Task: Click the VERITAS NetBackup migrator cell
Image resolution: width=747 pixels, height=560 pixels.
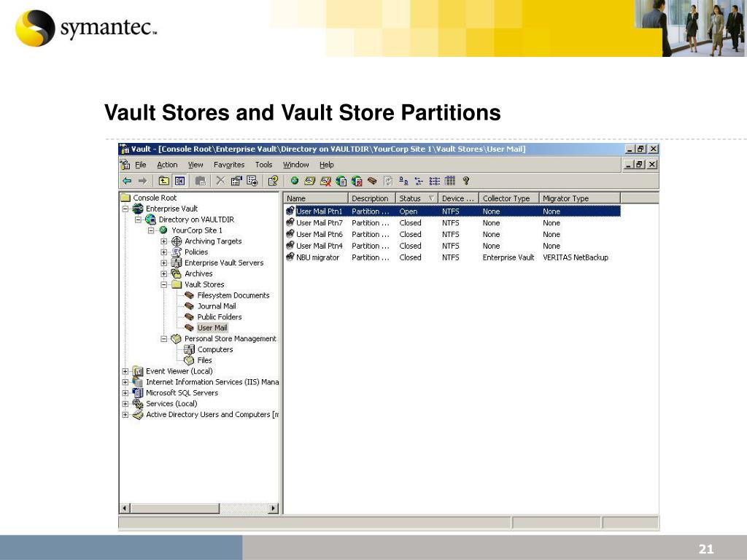Action: 576,257
